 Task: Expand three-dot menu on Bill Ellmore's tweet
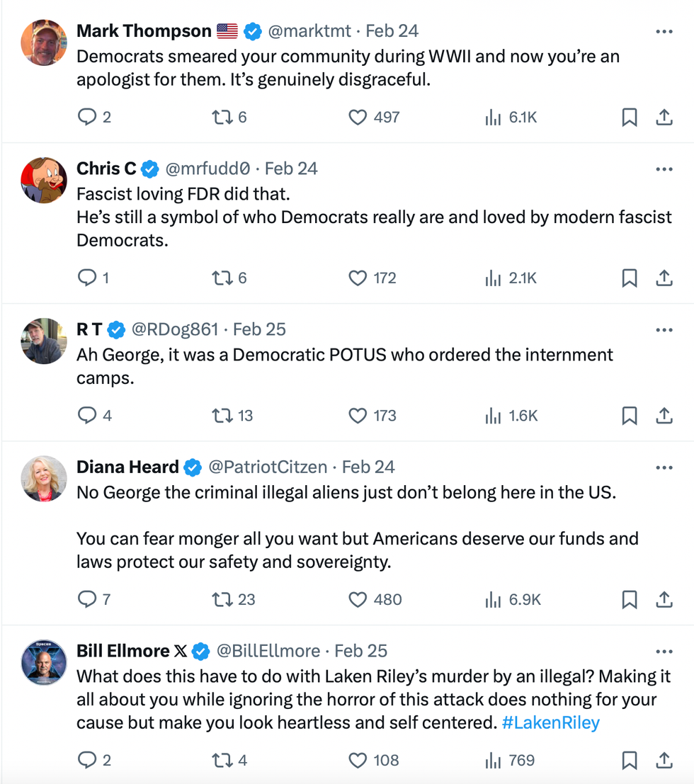click(664, 652)
